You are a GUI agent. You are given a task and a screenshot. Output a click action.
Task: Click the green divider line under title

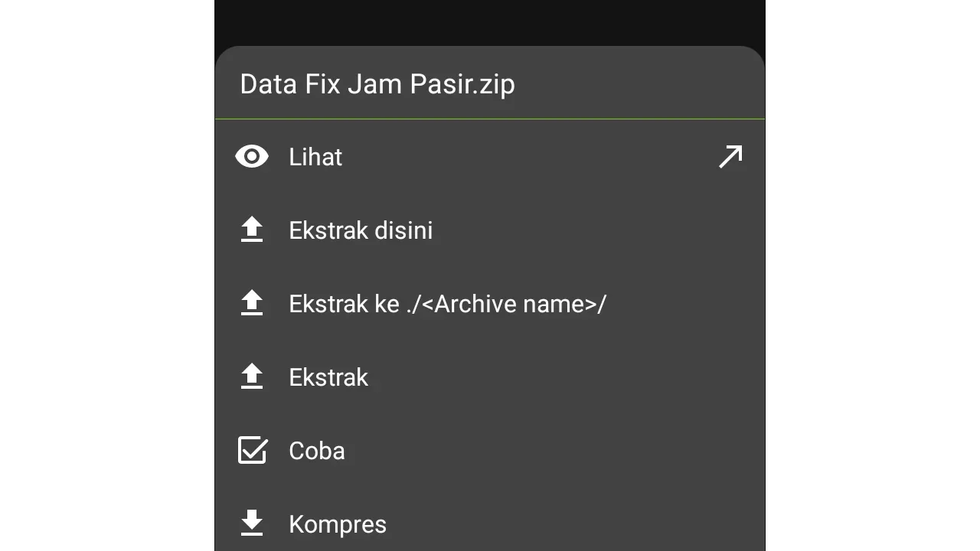(x=490, y=119)
